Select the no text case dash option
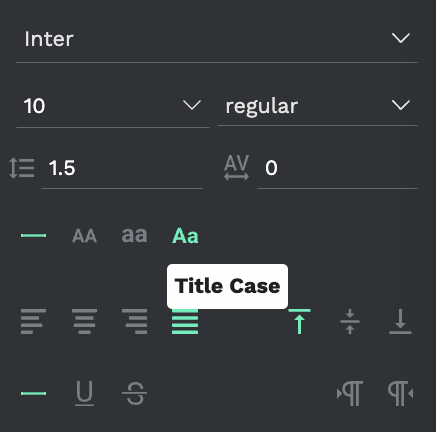The width and height of the screenshot is (436, 432). (x=33, y=236)
